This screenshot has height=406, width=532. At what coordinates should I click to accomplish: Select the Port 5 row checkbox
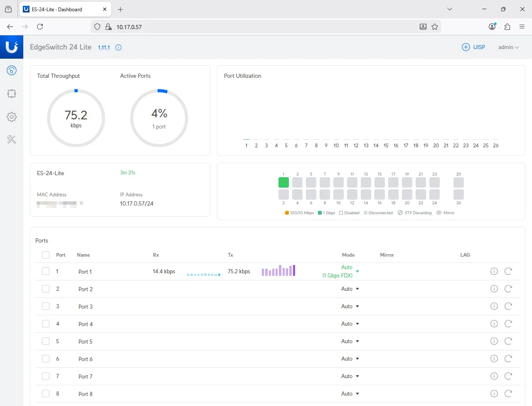pos(46,341)
